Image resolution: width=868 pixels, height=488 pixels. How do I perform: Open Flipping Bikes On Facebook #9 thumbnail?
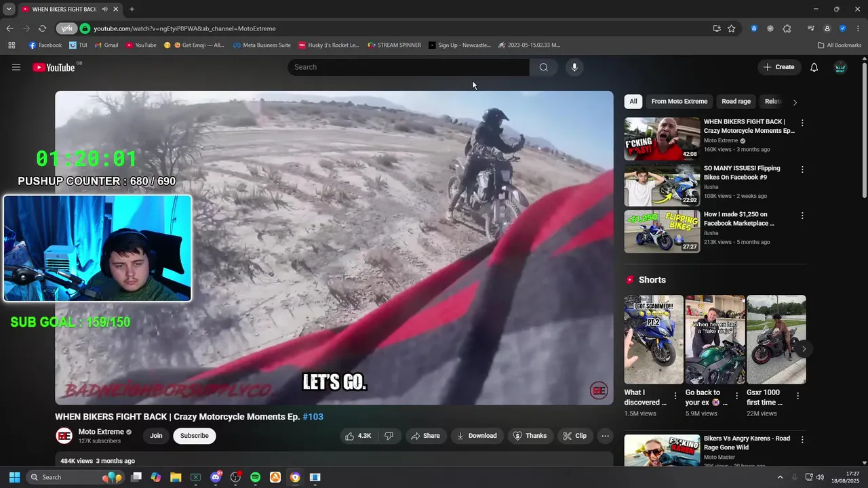tap(662, 185)
